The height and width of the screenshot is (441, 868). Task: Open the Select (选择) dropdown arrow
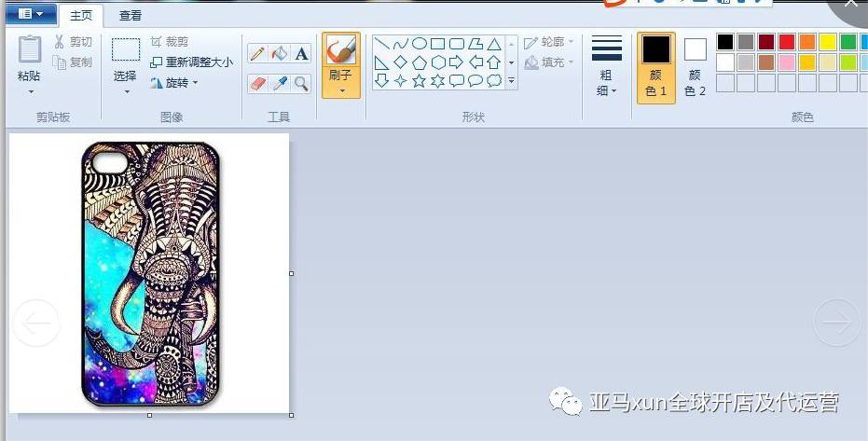(126, 92)
